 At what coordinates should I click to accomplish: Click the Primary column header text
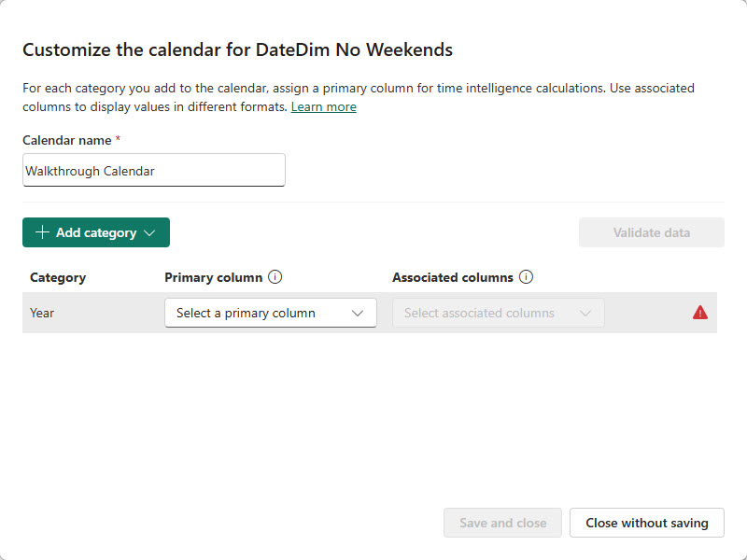[x=213, y=277]
